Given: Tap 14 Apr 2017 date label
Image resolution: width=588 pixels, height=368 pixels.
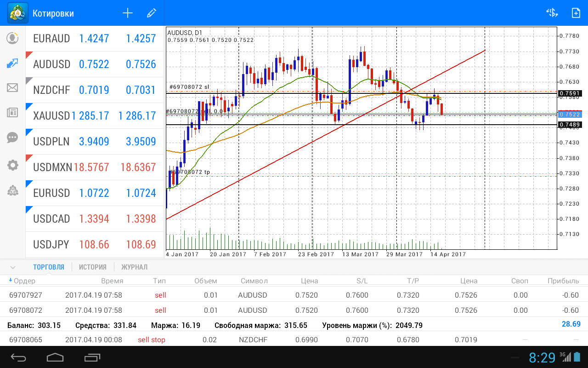Looking at the screenshot, I should point(448,254).
